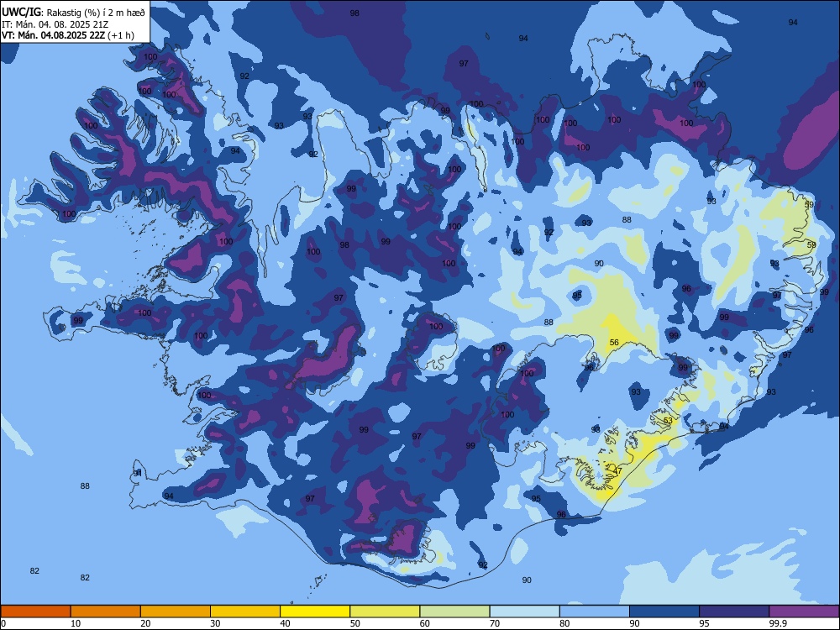Click the purple above-99.9 legend swatch
The image size is (840, 630).
tap(804, 612)
